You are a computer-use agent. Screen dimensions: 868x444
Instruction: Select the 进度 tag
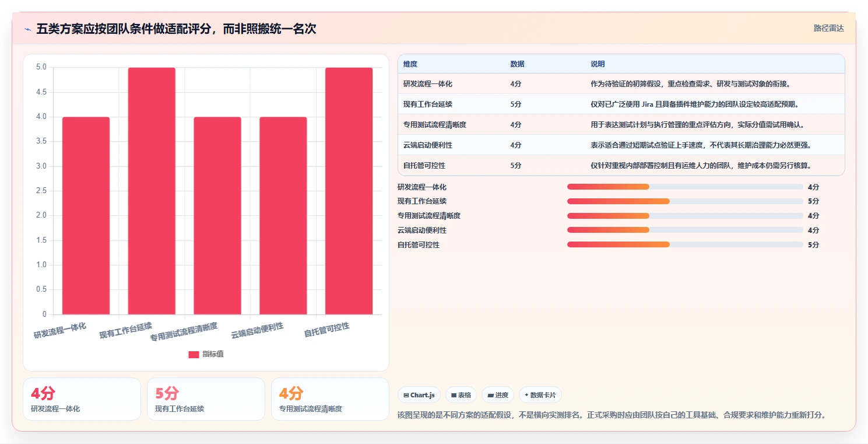pyautogui.click(x=497, y=395)
